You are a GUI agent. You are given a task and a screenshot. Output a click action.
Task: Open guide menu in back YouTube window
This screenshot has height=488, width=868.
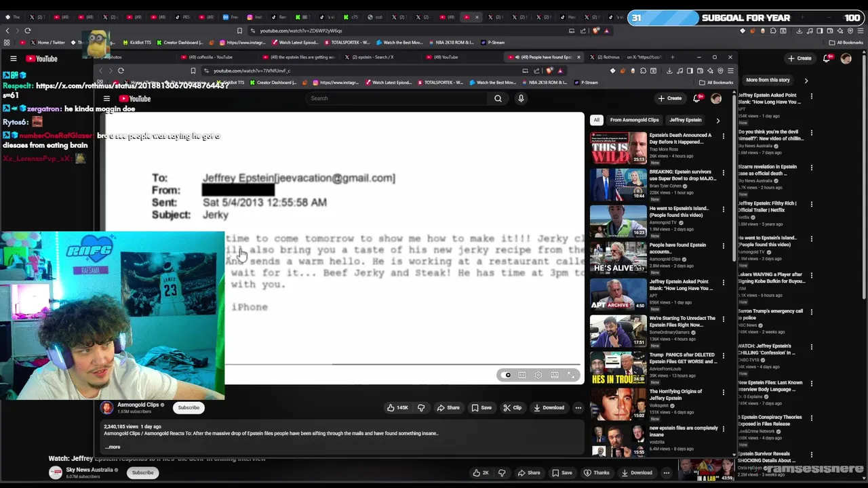(13, 59)
